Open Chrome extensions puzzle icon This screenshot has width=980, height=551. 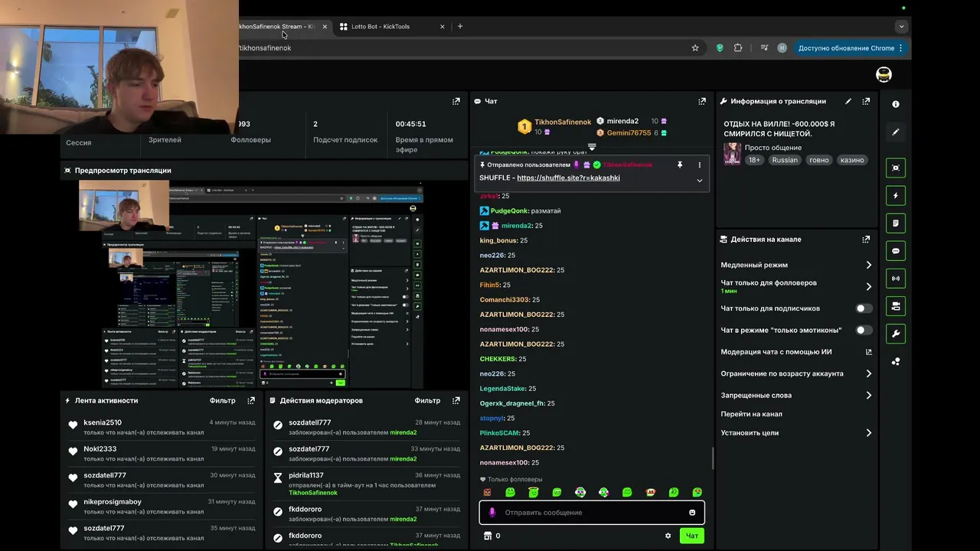coord(738,47)
